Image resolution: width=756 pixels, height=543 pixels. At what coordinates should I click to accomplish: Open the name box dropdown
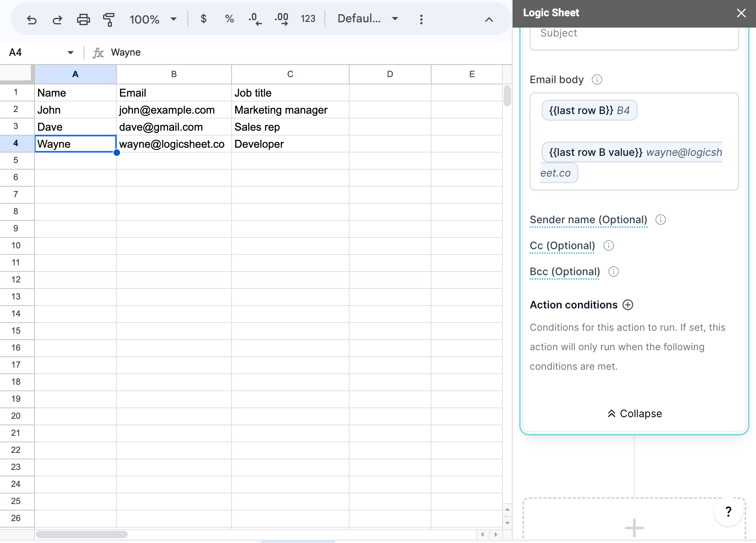tap(70, 52)
